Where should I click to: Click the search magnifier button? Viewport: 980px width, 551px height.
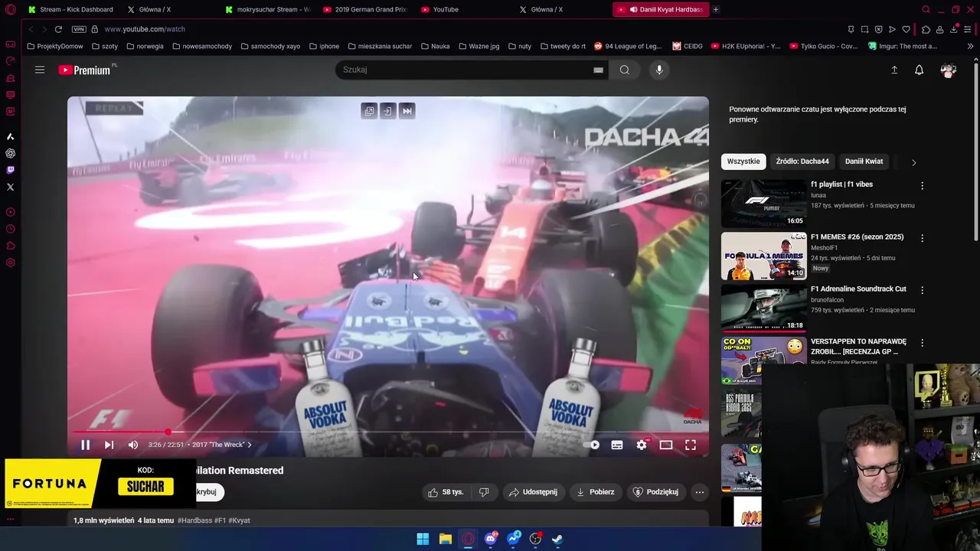point(625,70)
